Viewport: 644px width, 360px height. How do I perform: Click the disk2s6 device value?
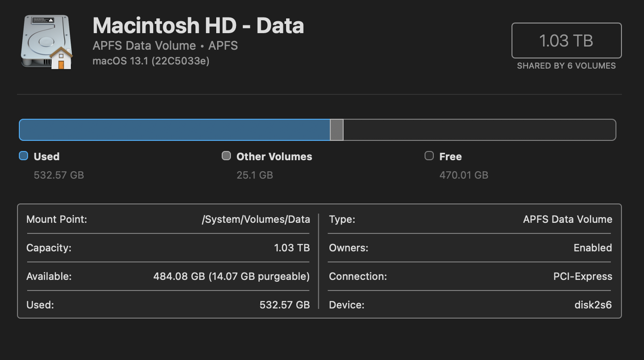tap(593, 305)
